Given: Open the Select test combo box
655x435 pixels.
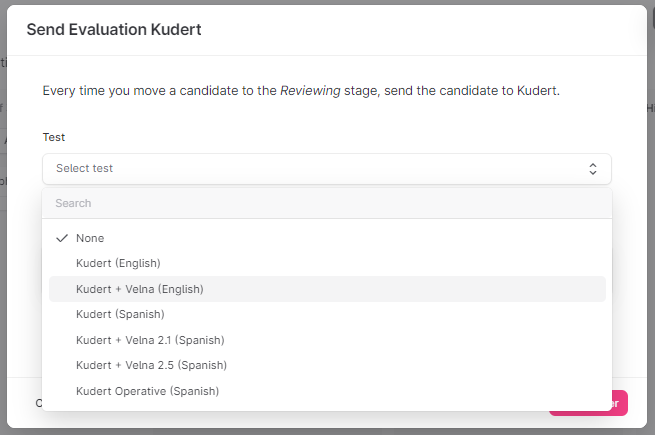Looking at the screenshot, I should point(326,169).
